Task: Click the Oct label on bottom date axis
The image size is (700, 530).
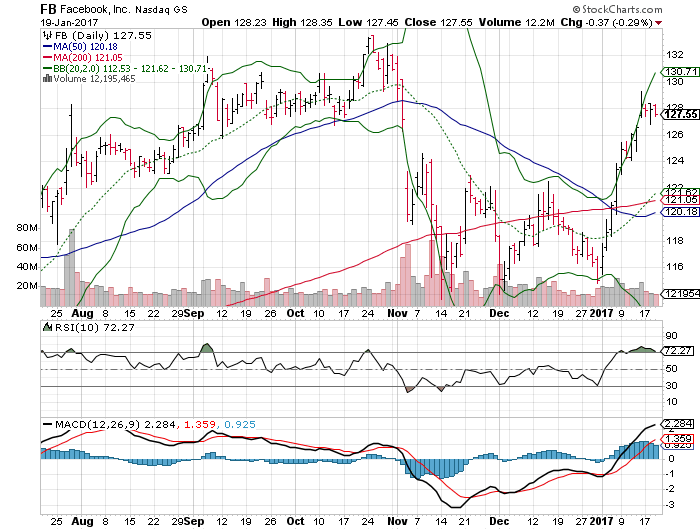Action: point(295,521)
